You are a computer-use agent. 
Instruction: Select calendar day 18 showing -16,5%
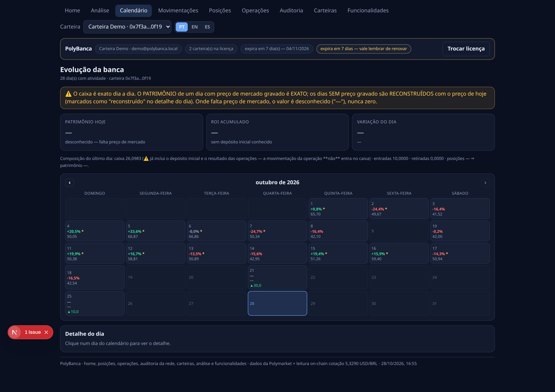click(x=95, y=278)
